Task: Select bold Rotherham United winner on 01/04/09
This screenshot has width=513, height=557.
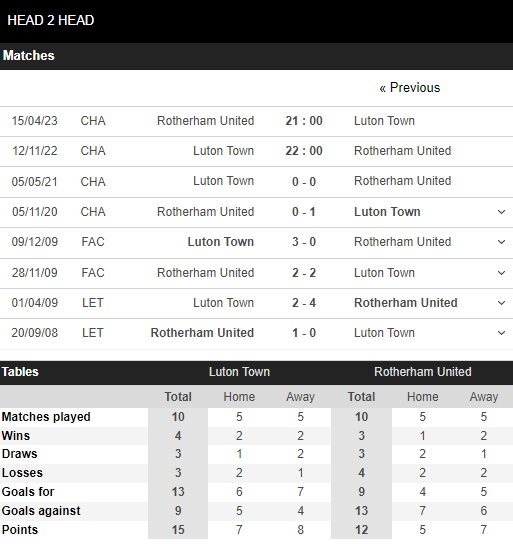Action: click(x=406, y=303)
